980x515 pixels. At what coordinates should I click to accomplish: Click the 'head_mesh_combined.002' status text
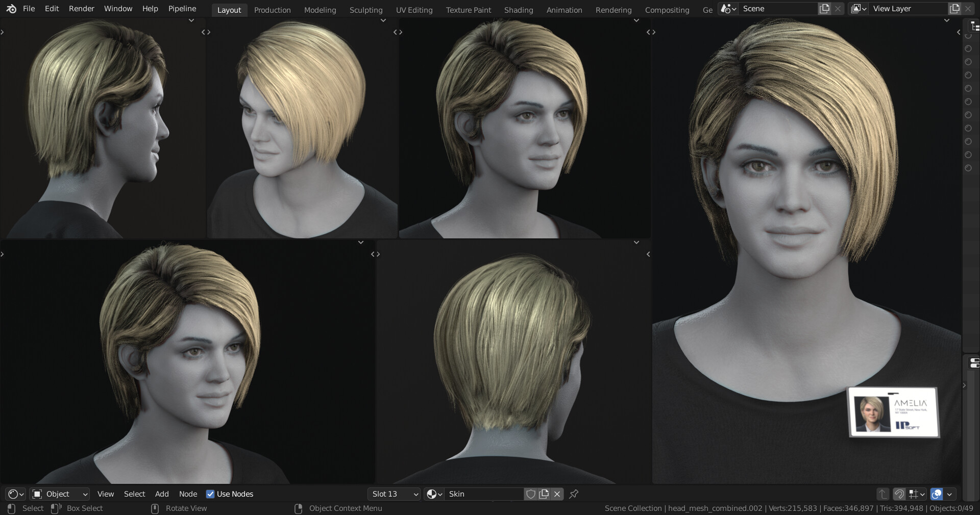715,508
